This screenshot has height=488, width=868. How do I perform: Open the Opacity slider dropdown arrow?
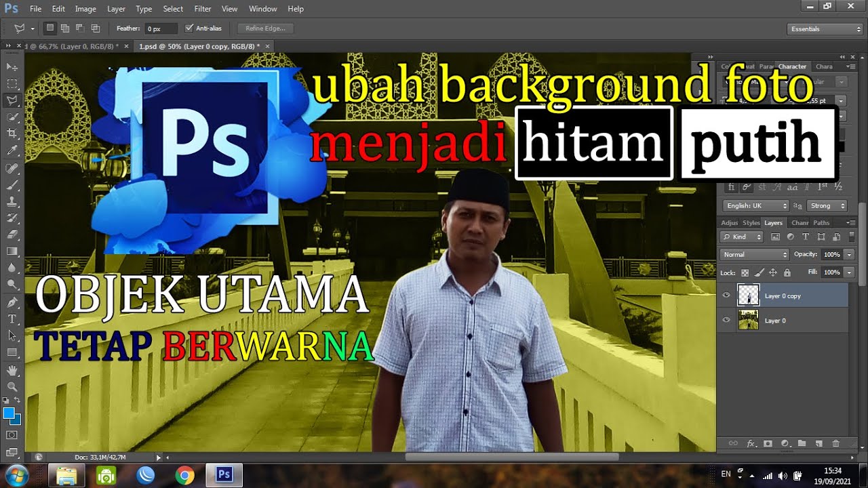coord(850,255)
